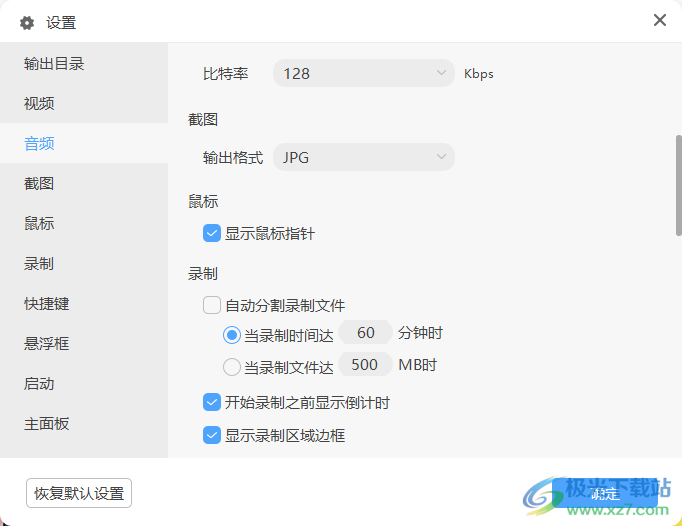Expand the 输出格式 JPG dropdown
Viewport: 682px width, 526px height.
(x=364, y=157)
